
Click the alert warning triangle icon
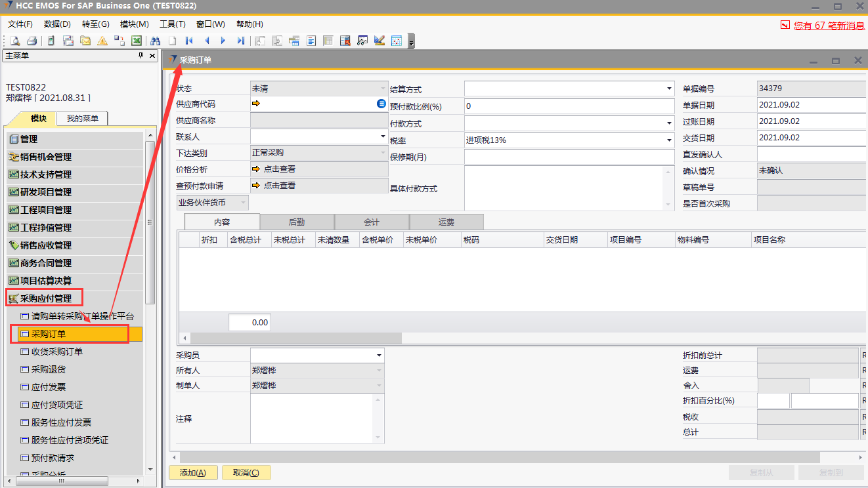click(102, 41)
